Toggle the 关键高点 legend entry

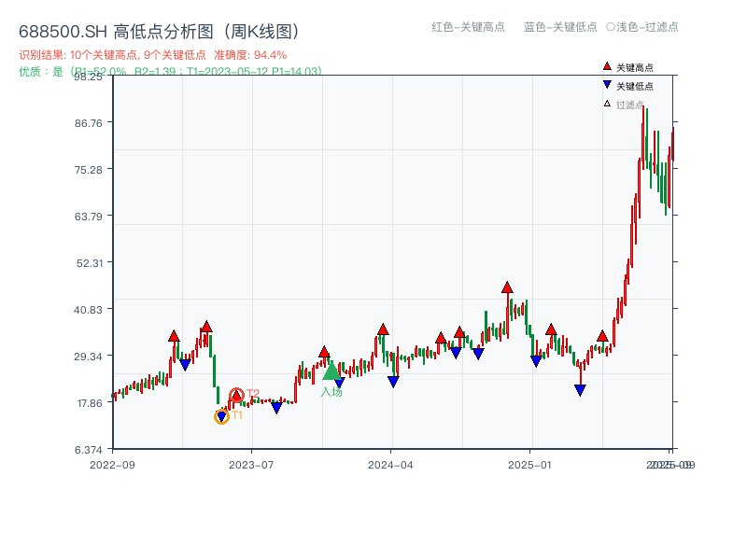tap(628, 67)
